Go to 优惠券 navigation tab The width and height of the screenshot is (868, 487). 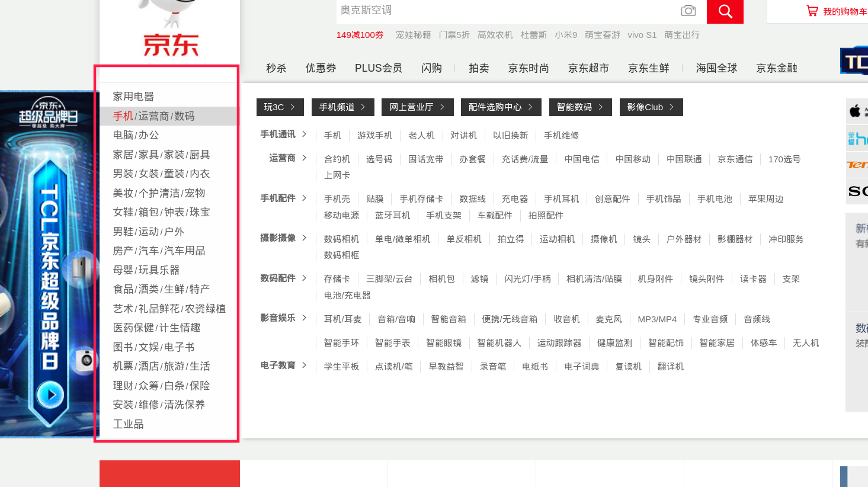(x=321, y=68)
